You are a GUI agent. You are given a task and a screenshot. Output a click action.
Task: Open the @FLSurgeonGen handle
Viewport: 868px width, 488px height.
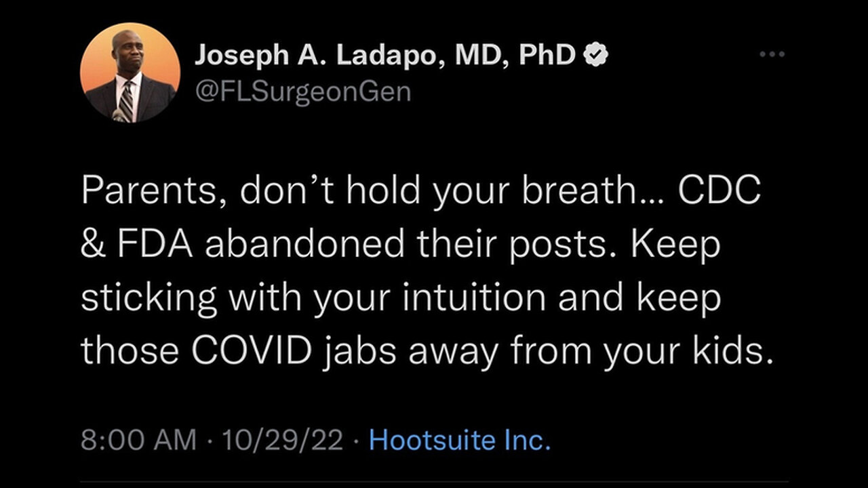coord(302,90)
